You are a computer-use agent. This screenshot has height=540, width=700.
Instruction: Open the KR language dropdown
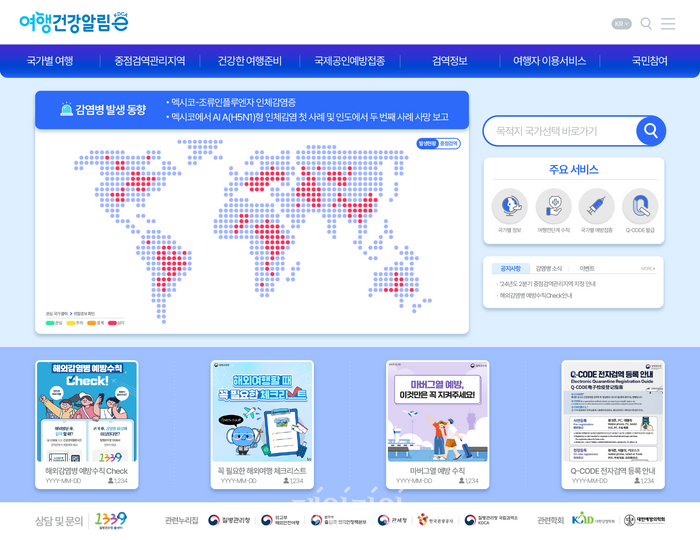coord(621,24)
